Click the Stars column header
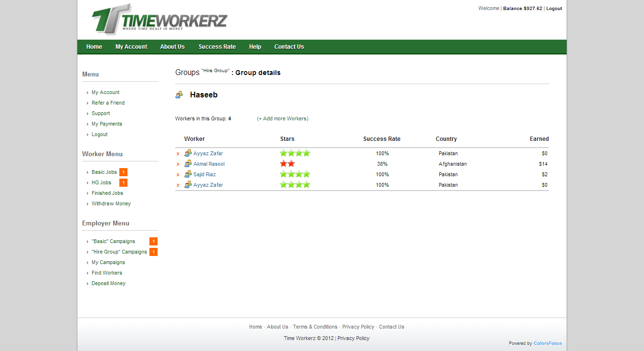Viewport: 644px width, 351px height. tap(287, 139)
